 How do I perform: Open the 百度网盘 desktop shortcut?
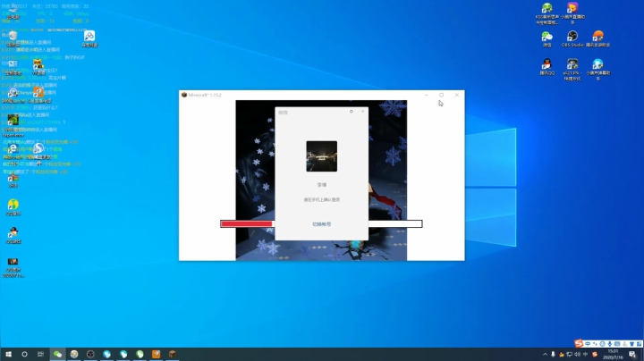89,39
